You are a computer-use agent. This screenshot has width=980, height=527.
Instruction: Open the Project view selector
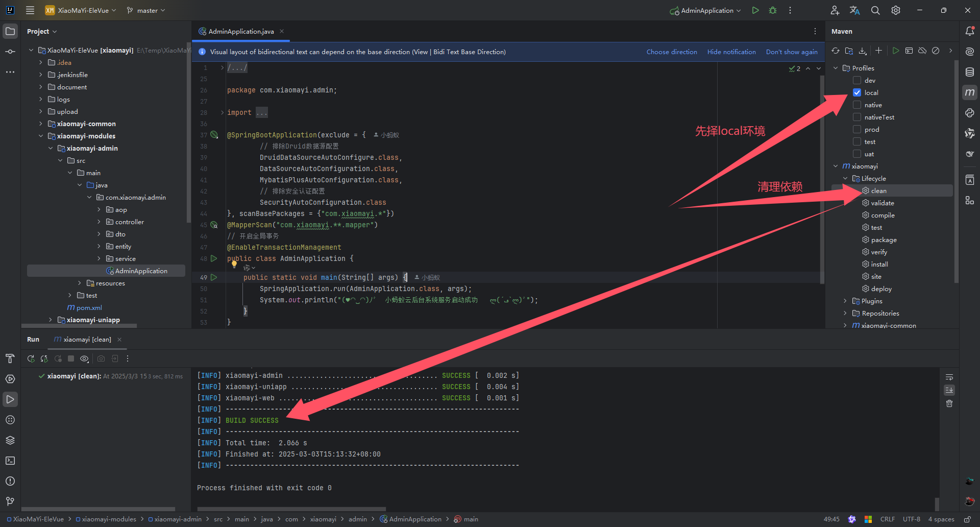[x=42, y=31]
